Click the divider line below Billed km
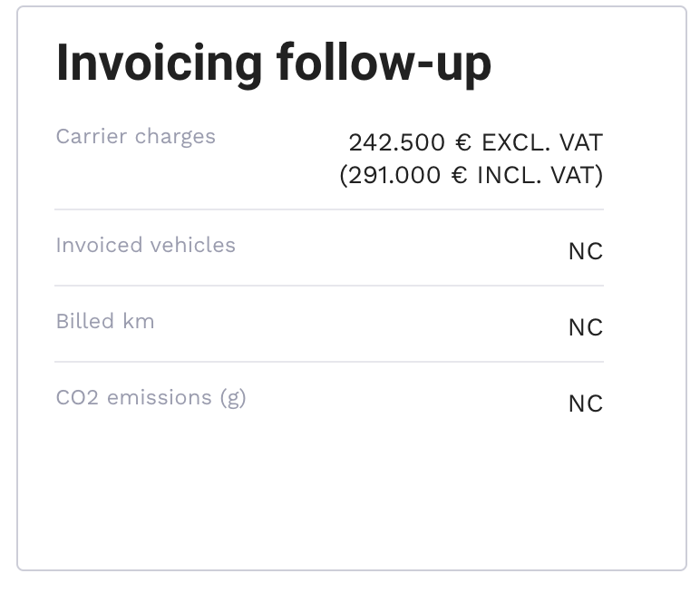 328,362
